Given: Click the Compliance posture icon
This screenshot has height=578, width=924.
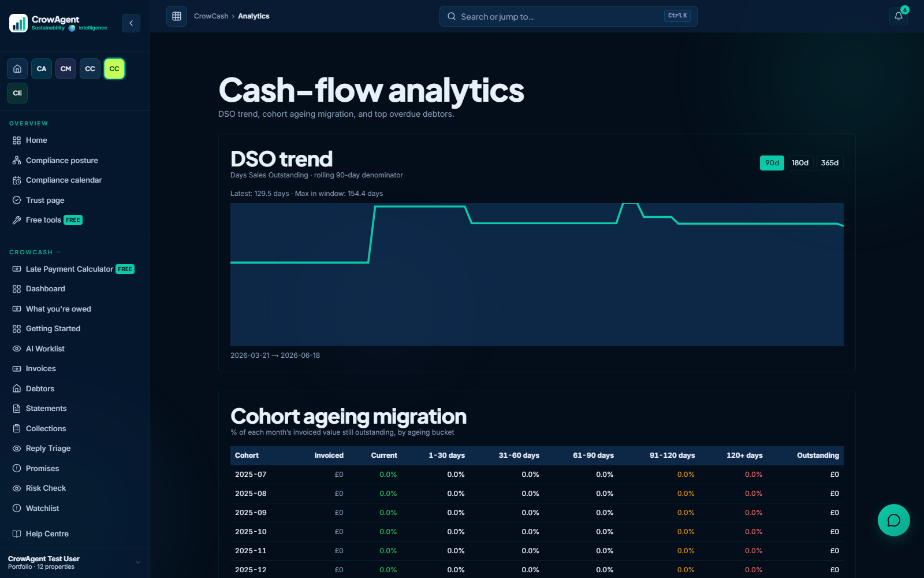Looking at the screenshot, I should (17, 160).
